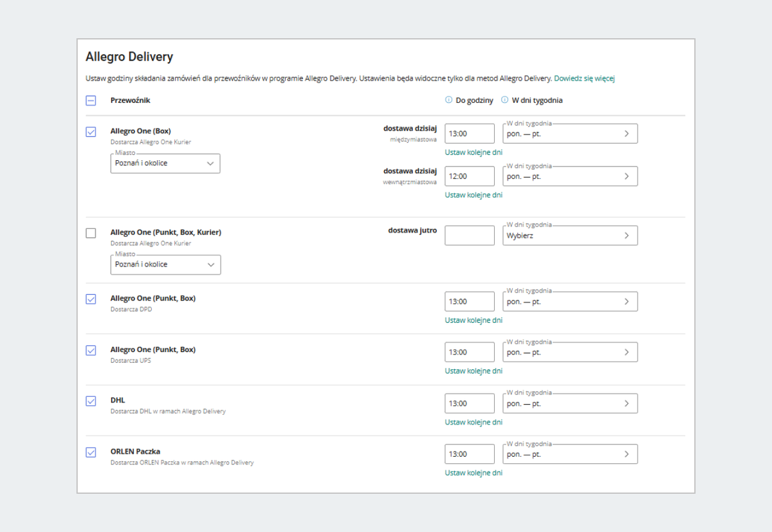This screenshot has height=532, width=772.
Task: Uncheck the Allegro One DPD carrier checkbox
Action: (91, 299)
